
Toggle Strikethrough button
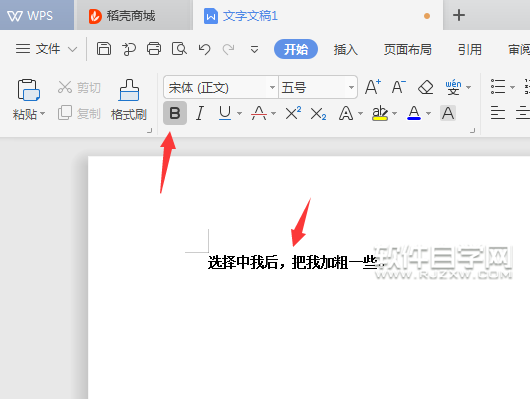click(259, 113)
